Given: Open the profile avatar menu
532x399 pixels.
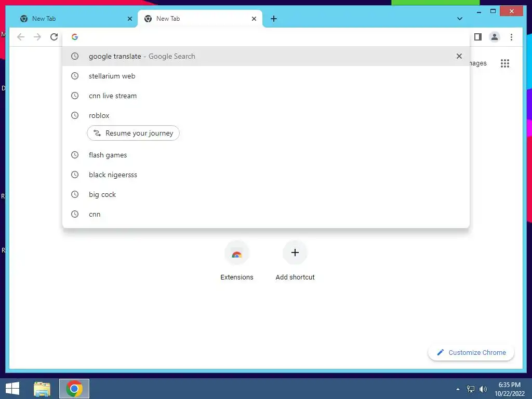Looking at the screenshot, I should click(495, 37).
